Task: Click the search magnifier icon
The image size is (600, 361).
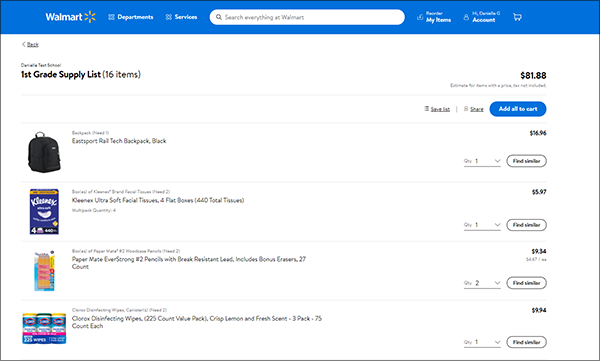Action: tap(219, 17)
